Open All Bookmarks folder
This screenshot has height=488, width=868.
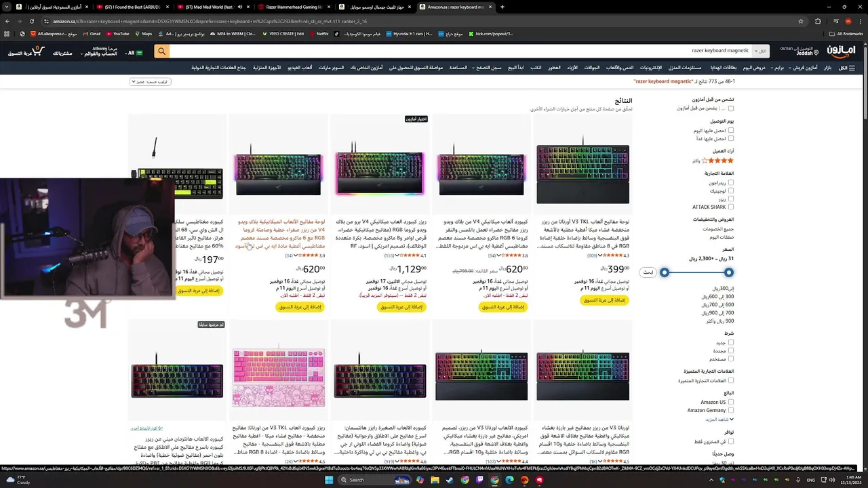tap(846, 33)
